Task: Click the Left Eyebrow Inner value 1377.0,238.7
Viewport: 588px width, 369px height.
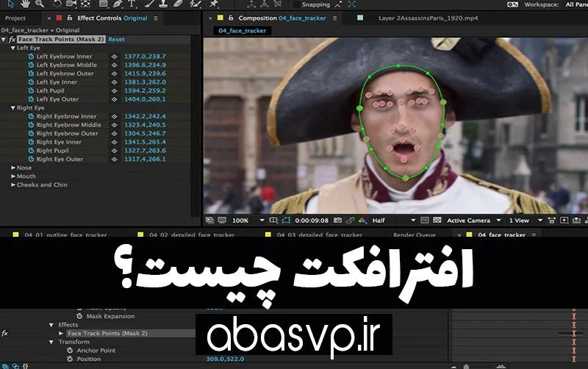Action: 145,57
